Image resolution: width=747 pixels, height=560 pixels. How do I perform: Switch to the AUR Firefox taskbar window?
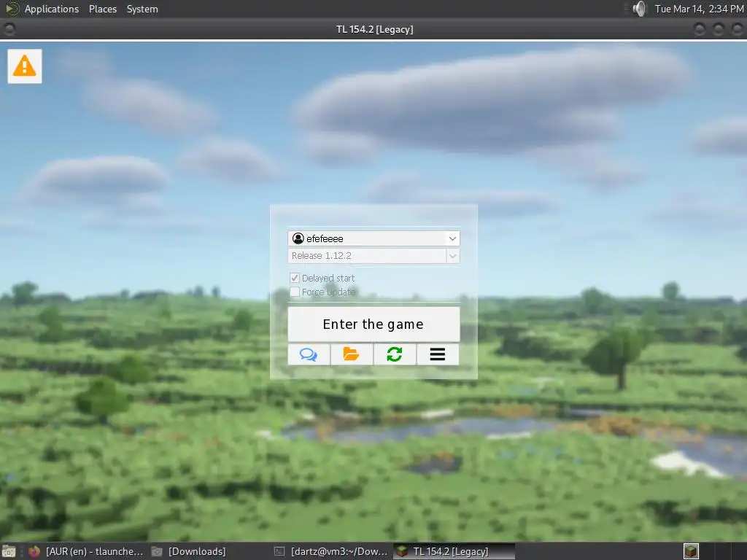coord(86,551)
